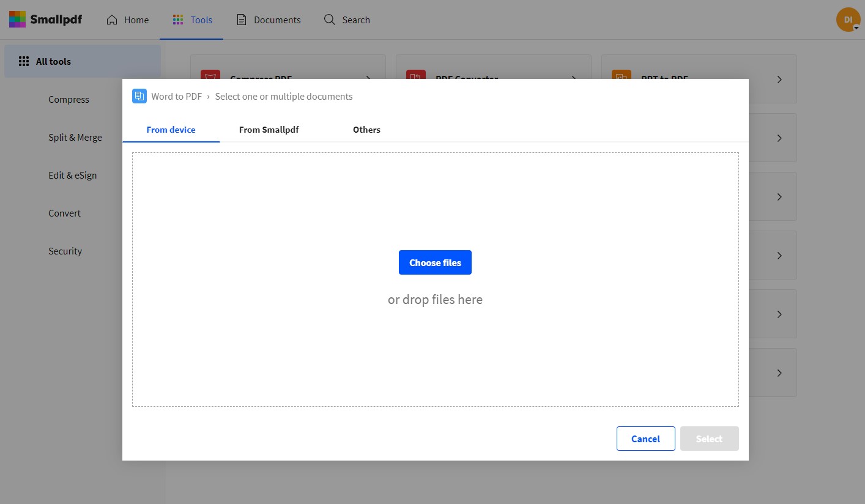The width and height of the screenshot is (865, 504).
Task: Click the Search magnifier icon
Action: pyautogui.click(x=330, y=20)
